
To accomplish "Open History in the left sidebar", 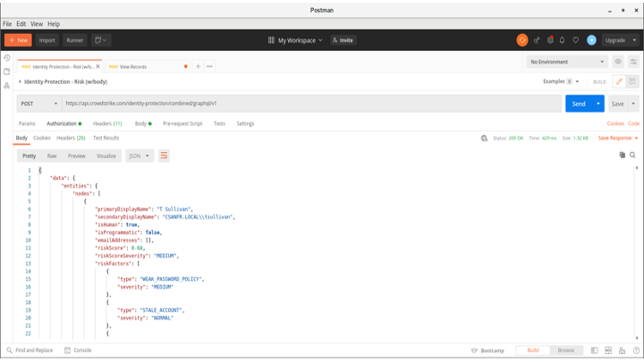I will pos(7,58).
